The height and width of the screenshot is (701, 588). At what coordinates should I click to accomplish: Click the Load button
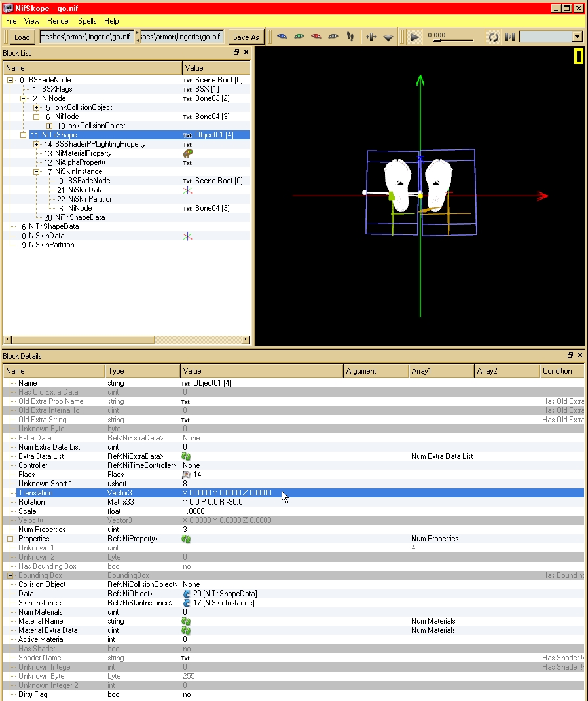22,37
